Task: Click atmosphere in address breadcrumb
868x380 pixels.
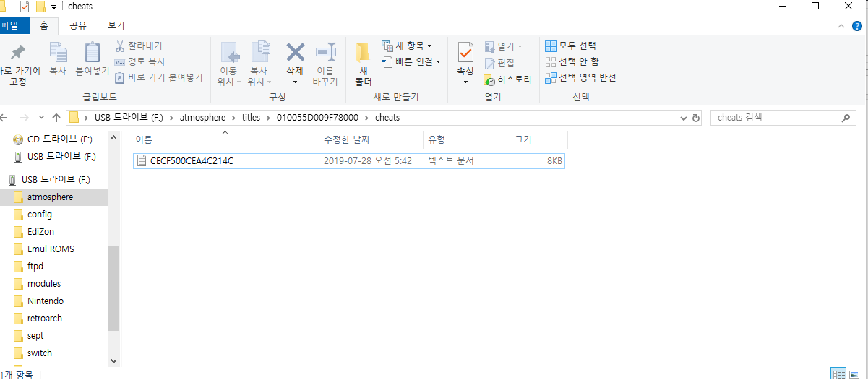Action: coord(202,118)
